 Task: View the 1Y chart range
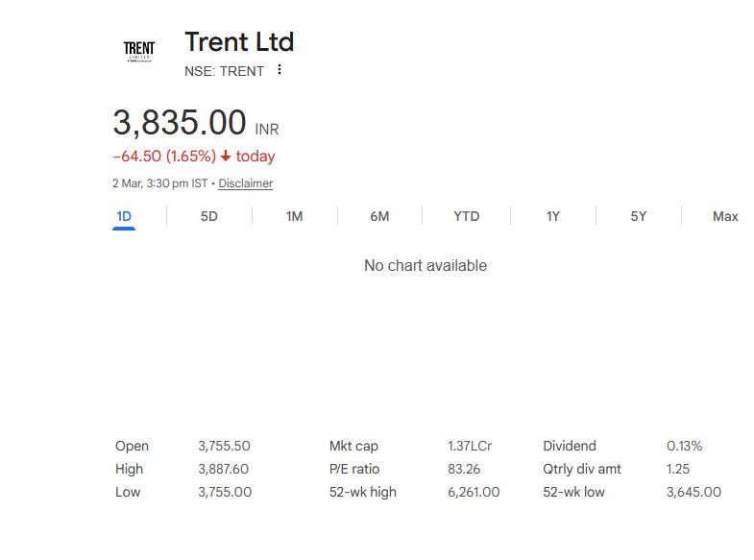552,216
